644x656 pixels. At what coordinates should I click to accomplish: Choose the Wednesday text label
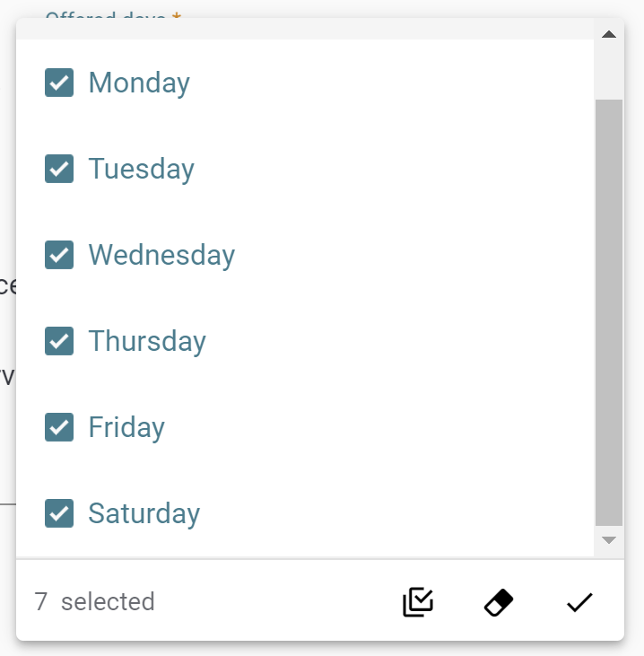[x=161, y=256]
